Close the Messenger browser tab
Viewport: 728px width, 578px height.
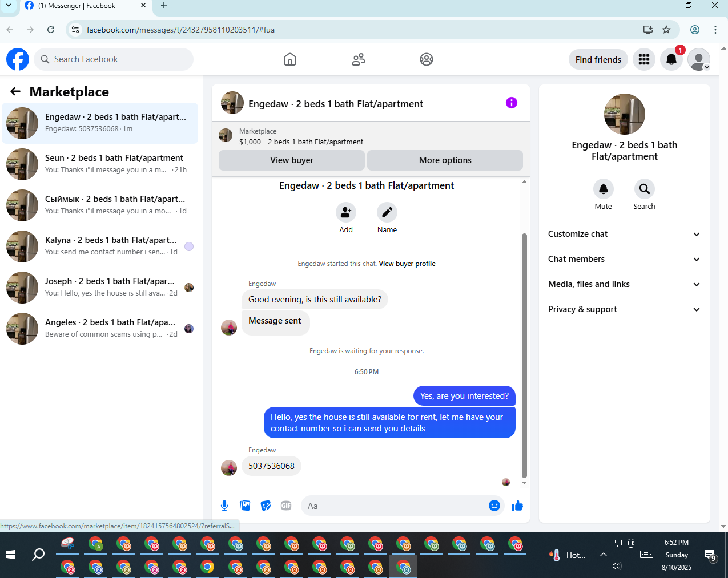[x=143, y=6]
